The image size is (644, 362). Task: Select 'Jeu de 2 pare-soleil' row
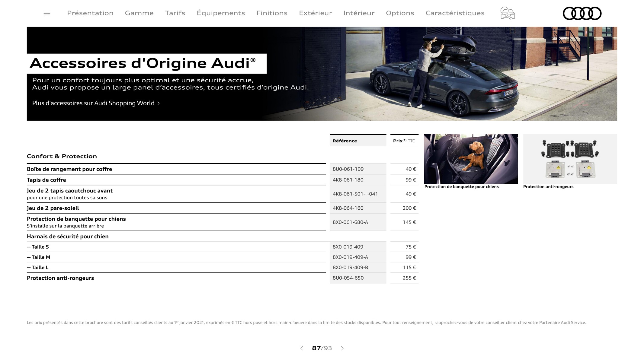[x=176, y=208]
